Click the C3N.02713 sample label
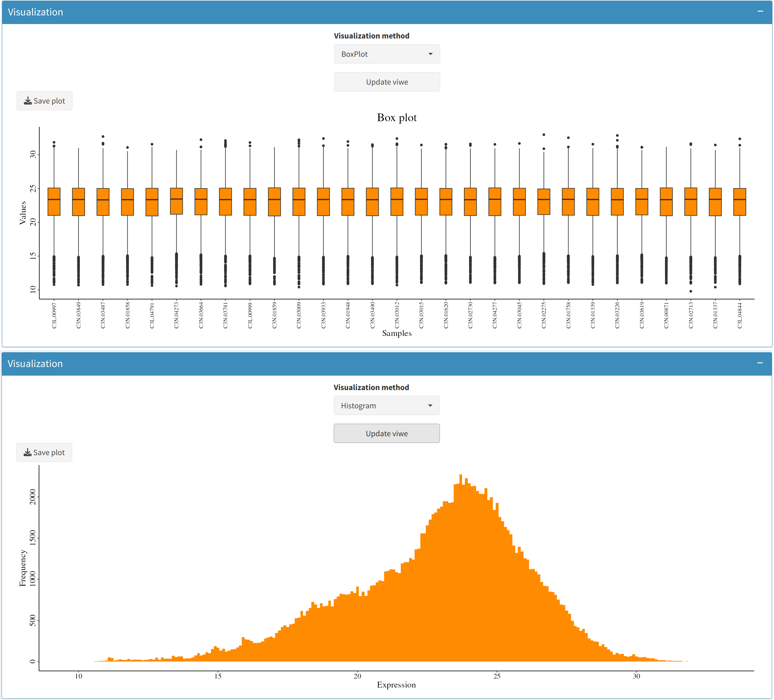This screenshot has width=774, height=700. (x=691, y=315)
